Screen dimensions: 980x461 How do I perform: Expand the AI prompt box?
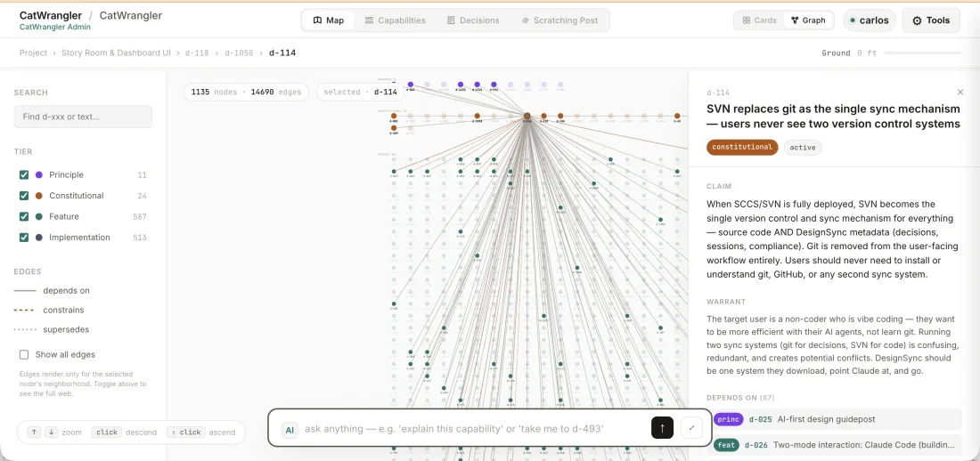point(692,428)
